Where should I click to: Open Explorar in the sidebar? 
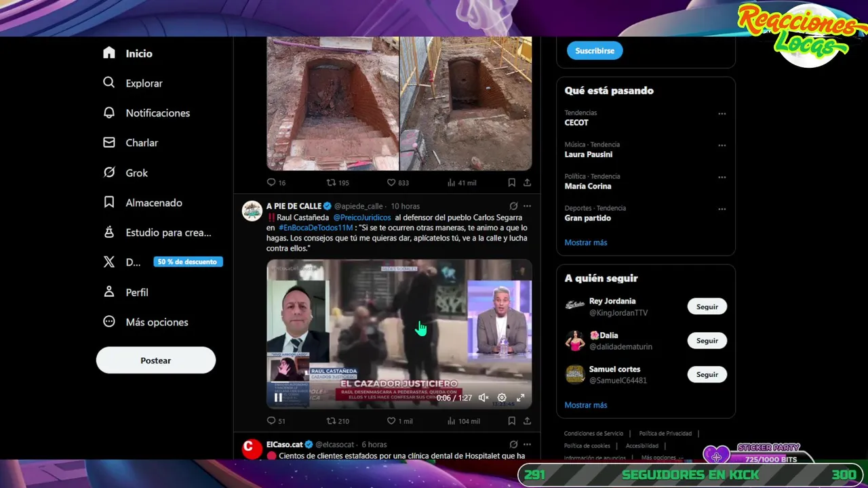(133, 83)
